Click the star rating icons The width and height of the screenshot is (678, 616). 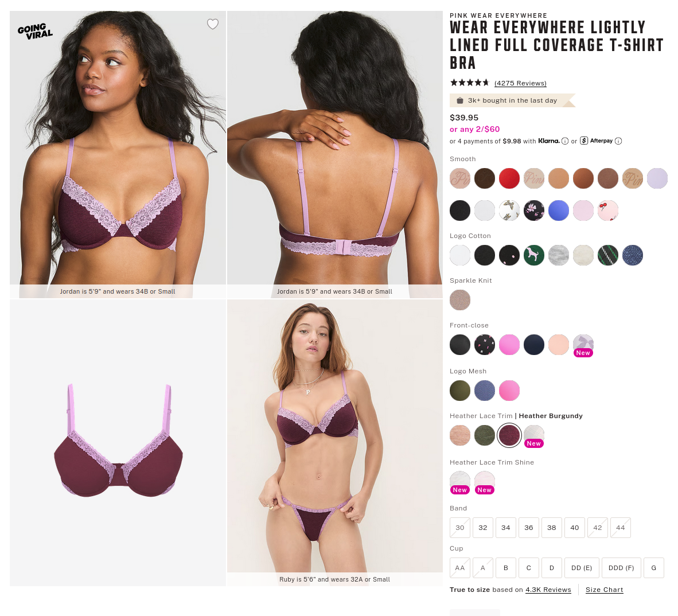click(470, 83)
